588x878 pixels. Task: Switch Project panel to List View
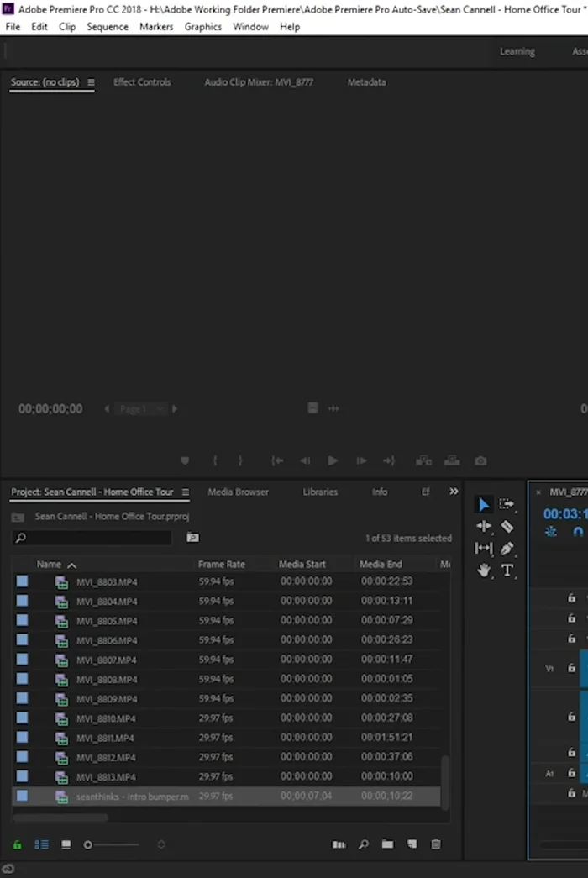(x=41, y=844)
